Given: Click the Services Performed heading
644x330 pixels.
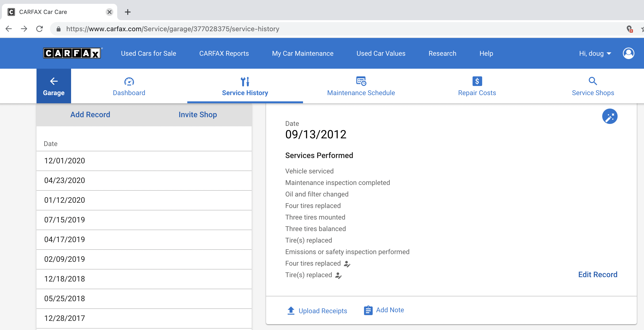Looking at the screenshot, I should 319,155.
